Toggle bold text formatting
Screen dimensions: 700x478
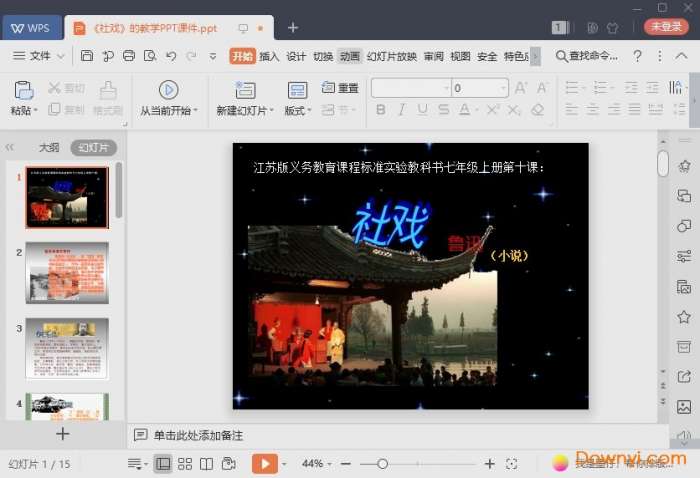pyautogui.click(x=380, y=110)
